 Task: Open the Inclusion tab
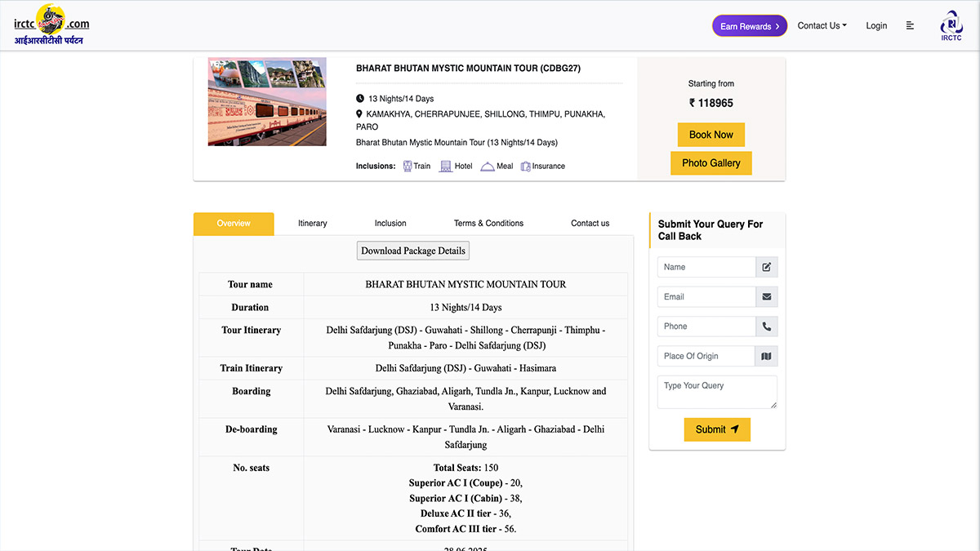[390, 223]
